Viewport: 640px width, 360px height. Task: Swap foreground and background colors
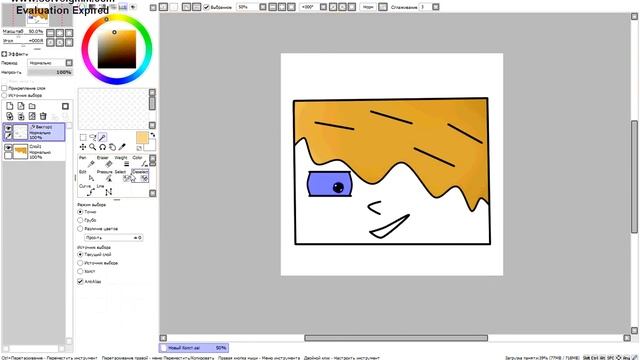click(x=153, y=135)
